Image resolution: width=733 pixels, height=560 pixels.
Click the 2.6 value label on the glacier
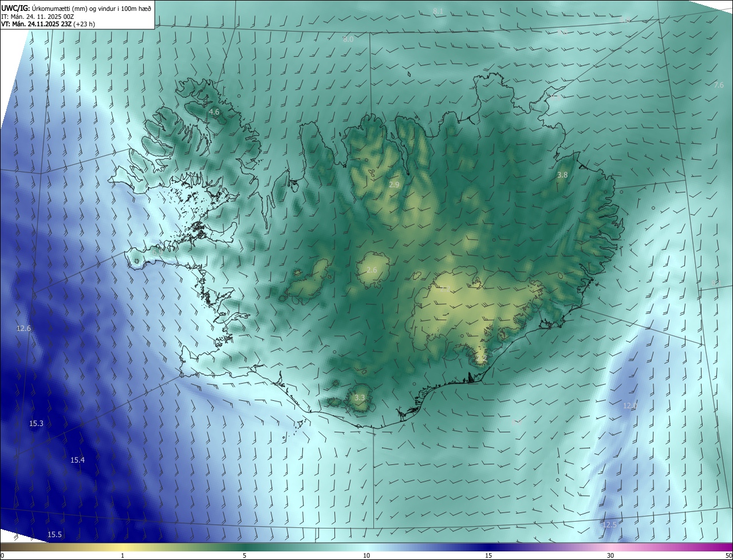pyautogui.click(x=372, y=270)
